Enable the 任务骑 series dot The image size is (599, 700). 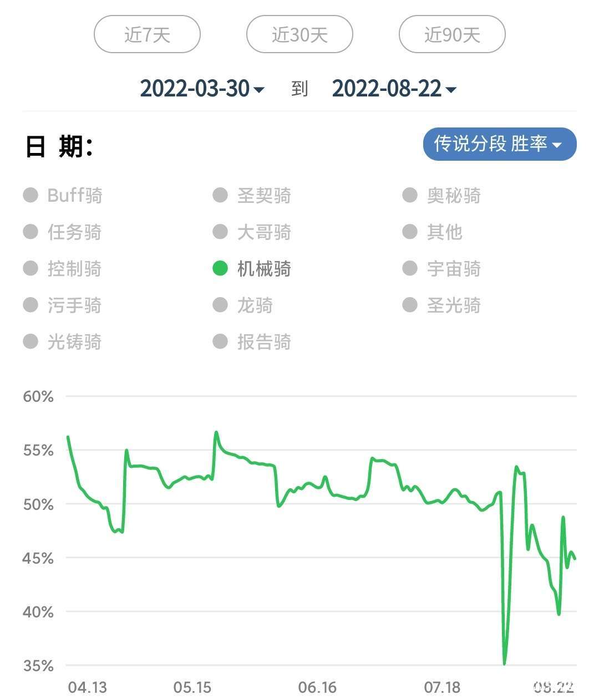[x=31, y=232]
